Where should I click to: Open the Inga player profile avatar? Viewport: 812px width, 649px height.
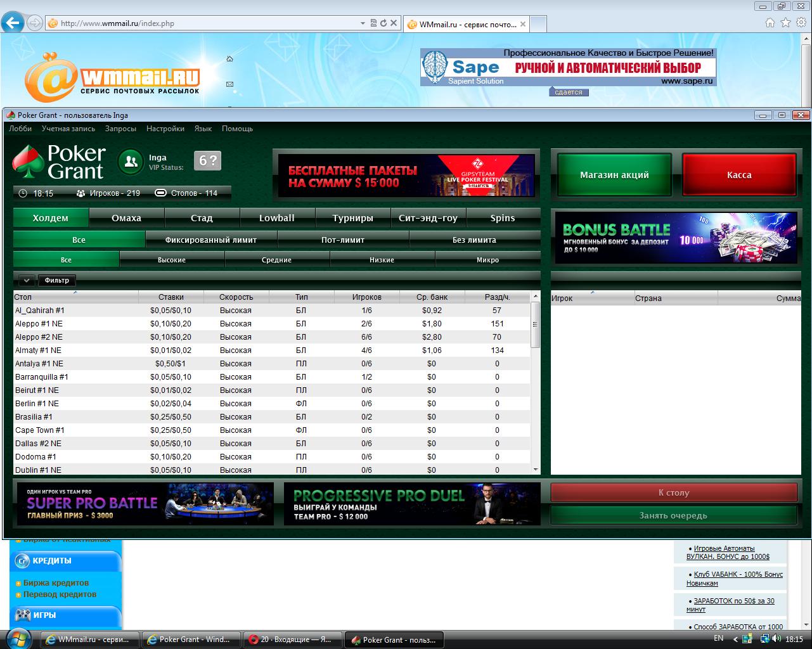[131, 161]
